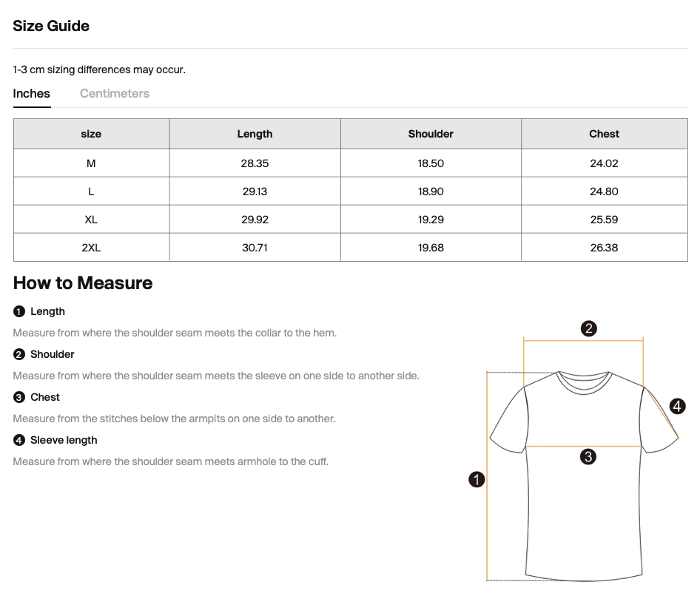Click the size column header
The width and height of the screenshot is (700, 613).
(x=91, y=134)
